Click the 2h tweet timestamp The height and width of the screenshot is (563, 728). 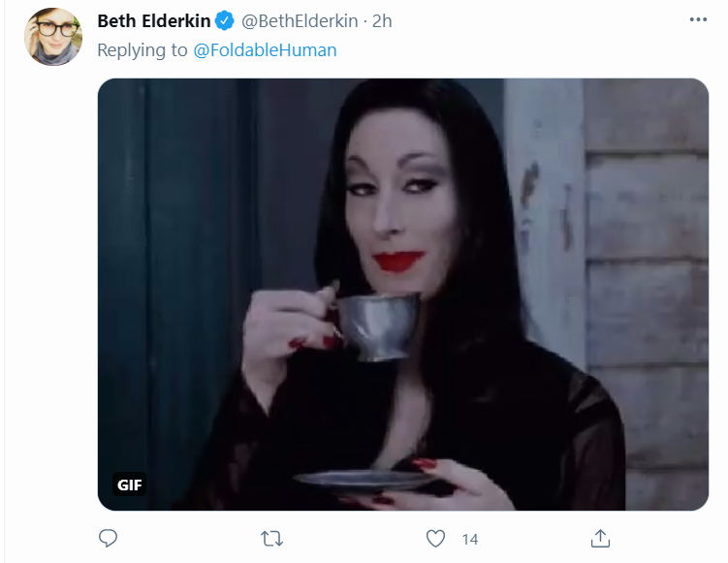click(382, 21)
